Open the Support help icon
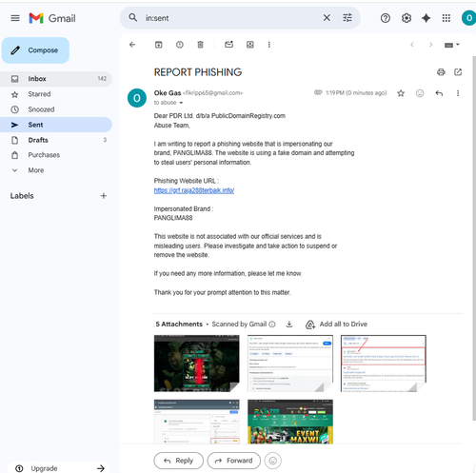 [x=386, y=18]
